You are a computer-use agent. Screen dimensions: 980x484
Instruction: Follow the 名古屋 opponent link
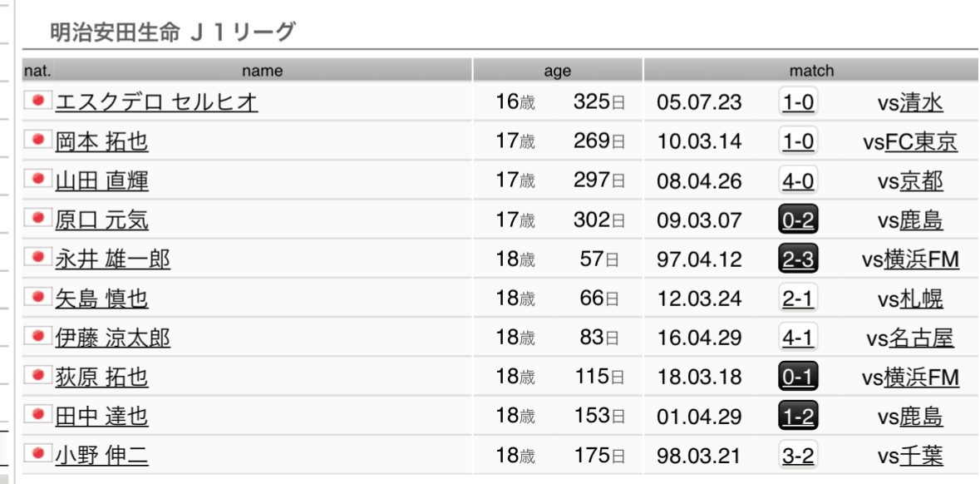923,338
